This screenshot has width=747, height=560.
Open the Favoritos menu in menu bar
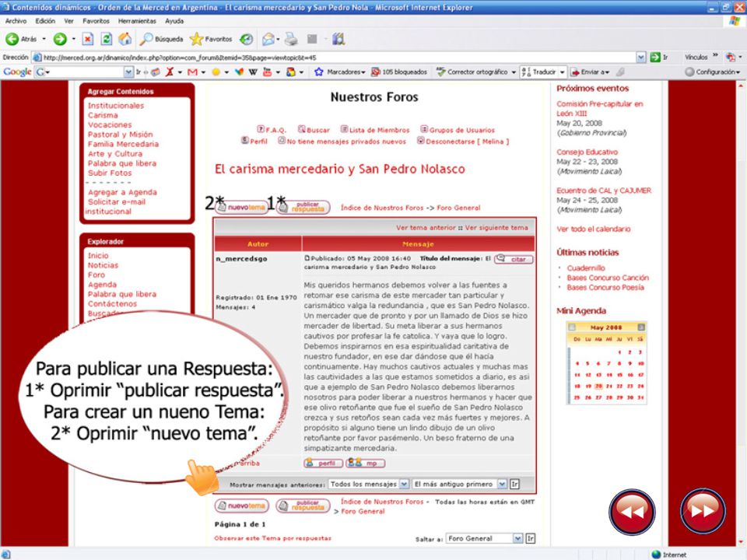pyautogui.click(x=96, y=21)
